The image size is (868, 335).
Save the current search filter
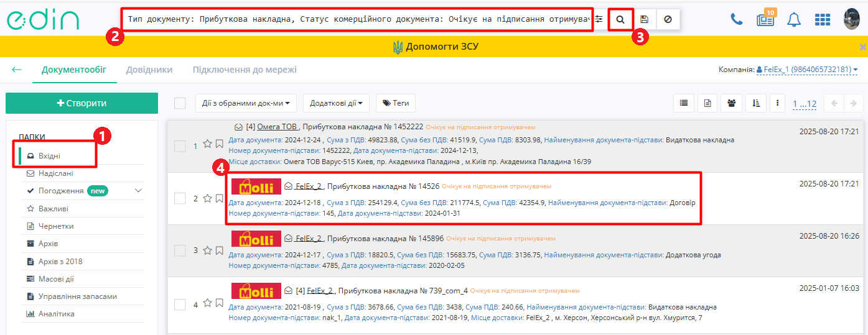(x=644, y=19)
